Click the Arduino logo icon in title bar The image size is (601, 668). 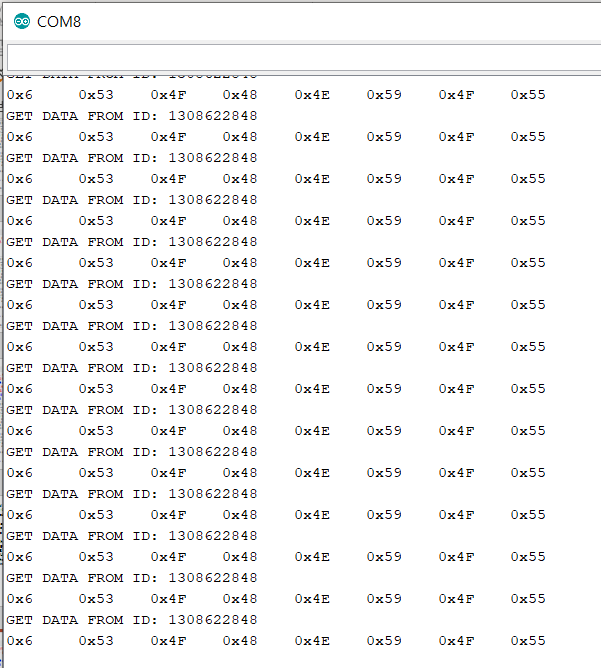tap(22, 21)
